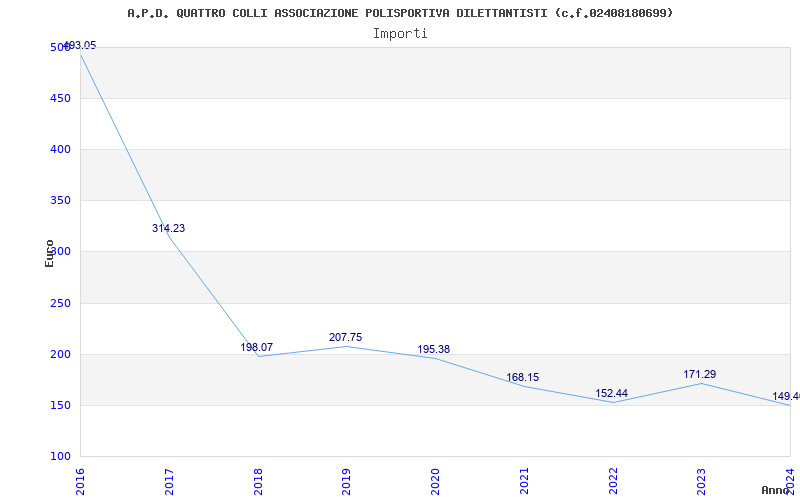Viewport: 800px width, 500px height.
Task: Click the chart title A.P.D. QUATTRO COLLI
Action: pyautogui.click(x=400, y=13)
